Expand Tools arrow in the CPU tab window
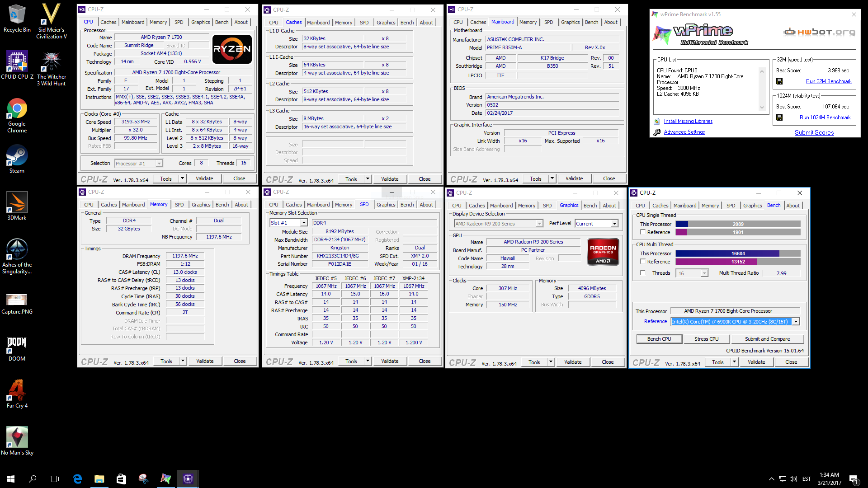This screenshot has height=488, width=868. [x=183, y=178]
